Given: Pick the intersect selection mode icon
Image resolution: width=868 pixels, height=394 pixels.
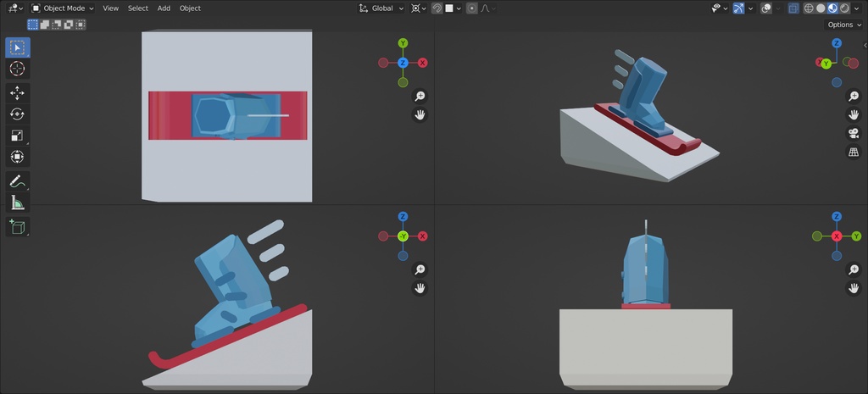Looking at the screenshot, I should pos(81,25).
